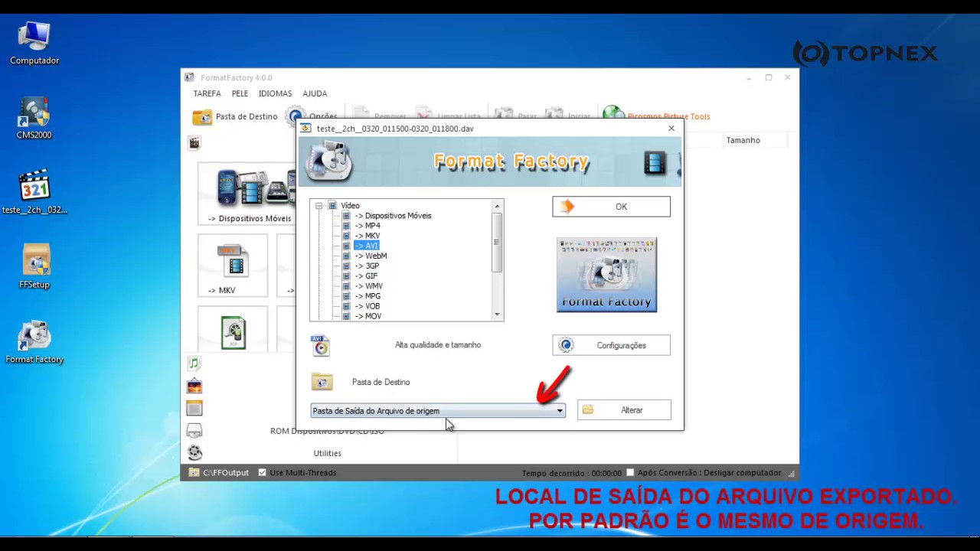
Task: Select -> MKV in format tree
Action: click(367, 236)
